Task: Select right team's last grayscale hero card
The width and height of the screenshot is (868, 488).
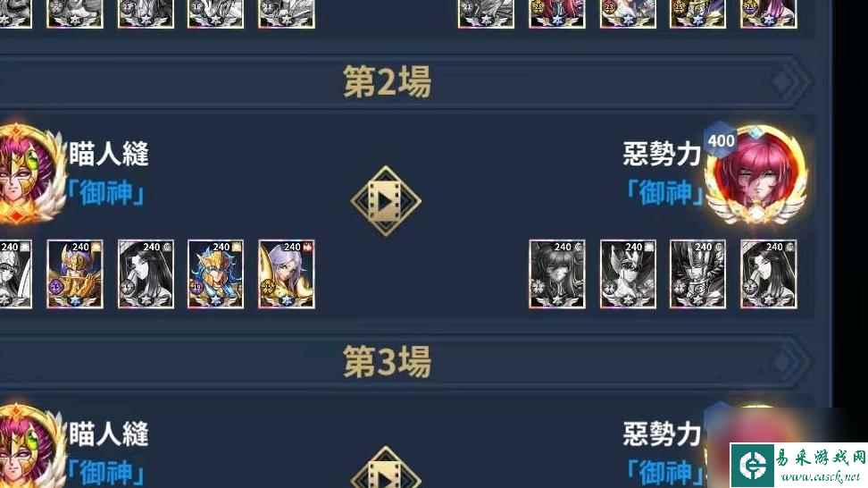Action: click(x=768, y=274)
